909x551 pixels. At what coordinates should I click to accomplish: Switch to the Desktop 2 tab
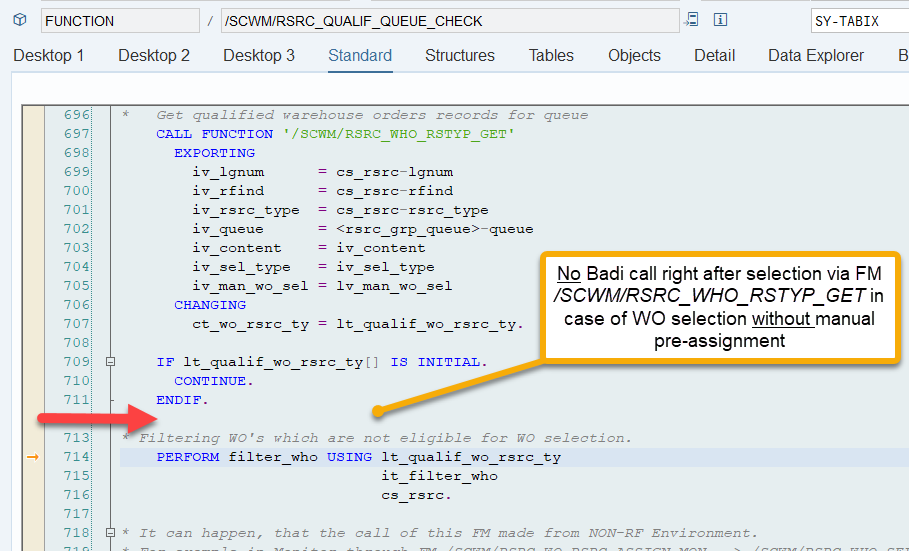pos(154,56)
